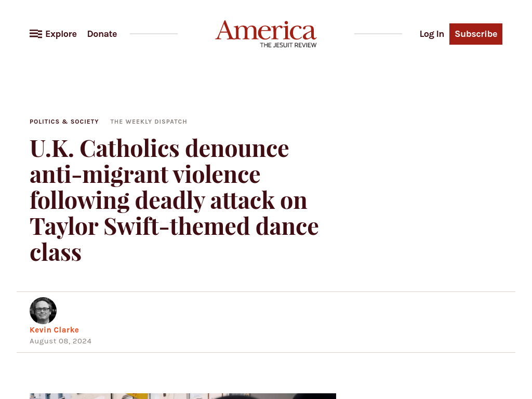
Task: Open the article lead image
Action: [183, 396]
